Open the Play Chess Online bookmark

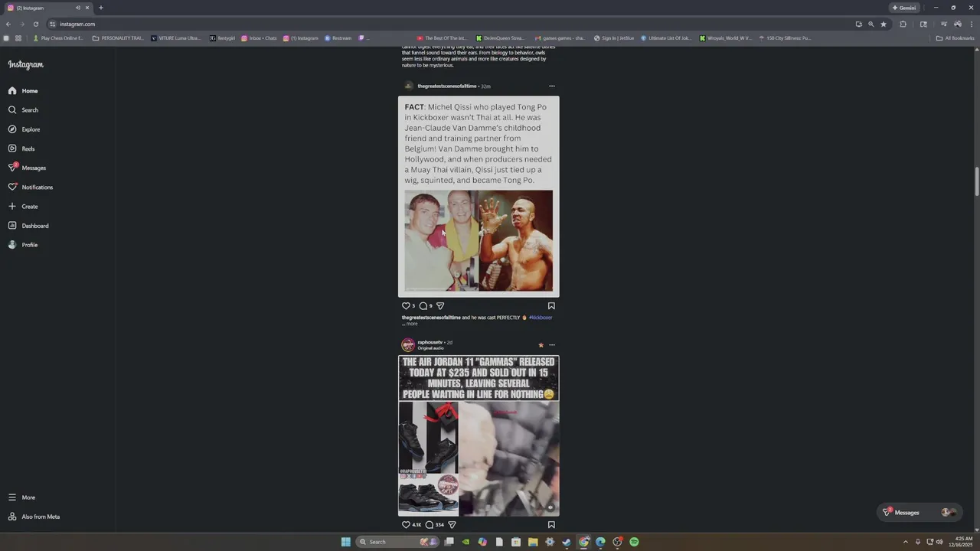coord(58,38)
